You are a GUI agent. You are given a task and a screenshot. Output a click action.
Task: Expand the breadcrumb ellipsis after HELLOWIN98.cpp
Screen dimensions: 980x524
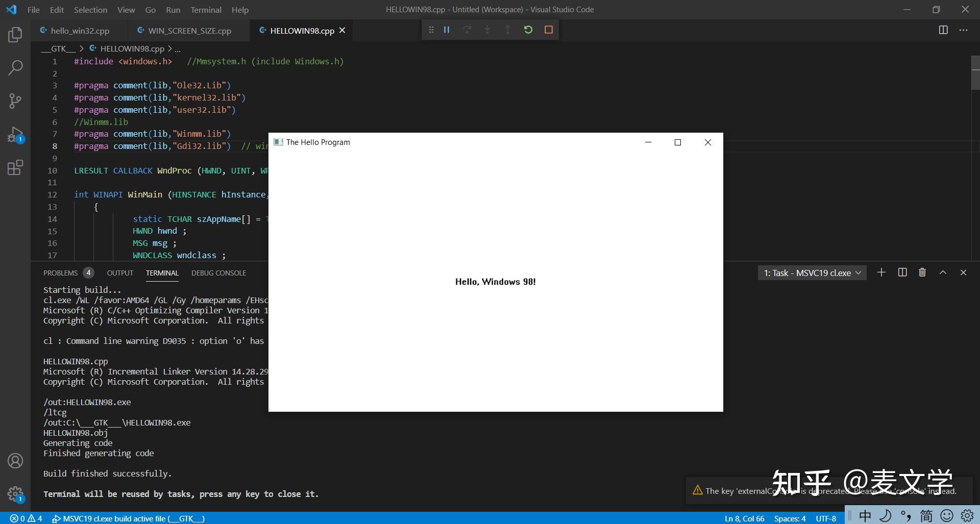point(177,48)
